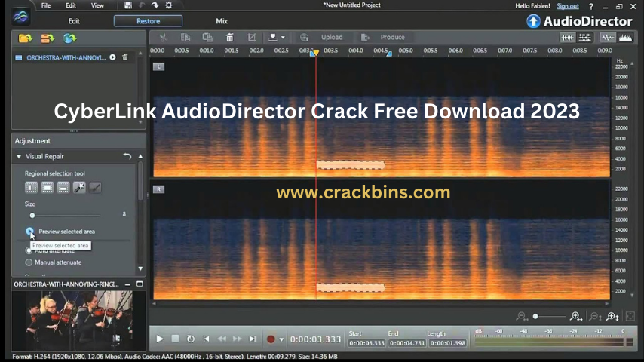Click the End time input field

[407, 343]
